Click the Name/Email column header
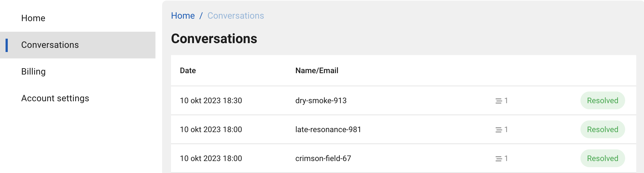The image size is (644, 173). (x=317, y=70)
